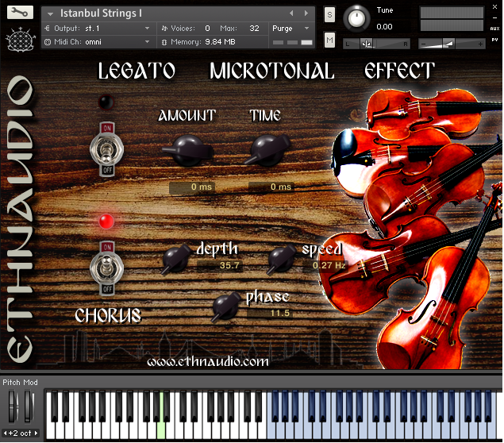Lower volume with the minus icon
Screen dimensions: 504x443
[x=423, y=44]
